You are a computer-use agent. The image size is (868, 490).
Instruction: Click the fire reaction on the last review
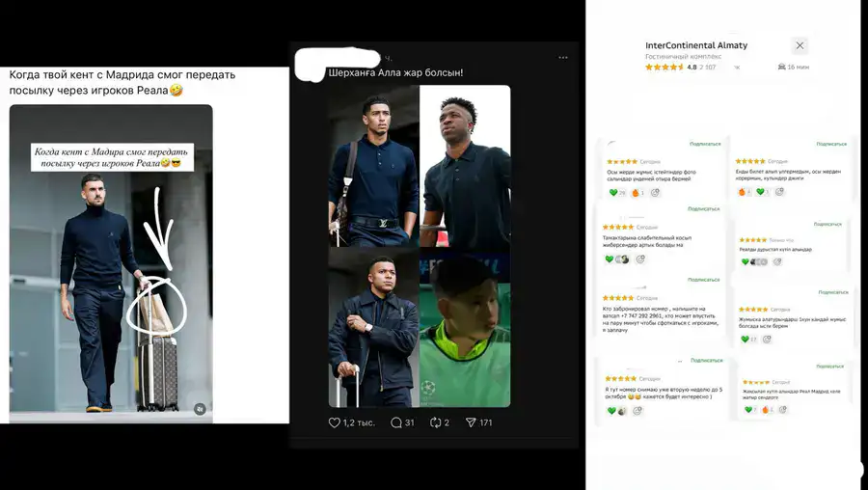coord(766,410)
